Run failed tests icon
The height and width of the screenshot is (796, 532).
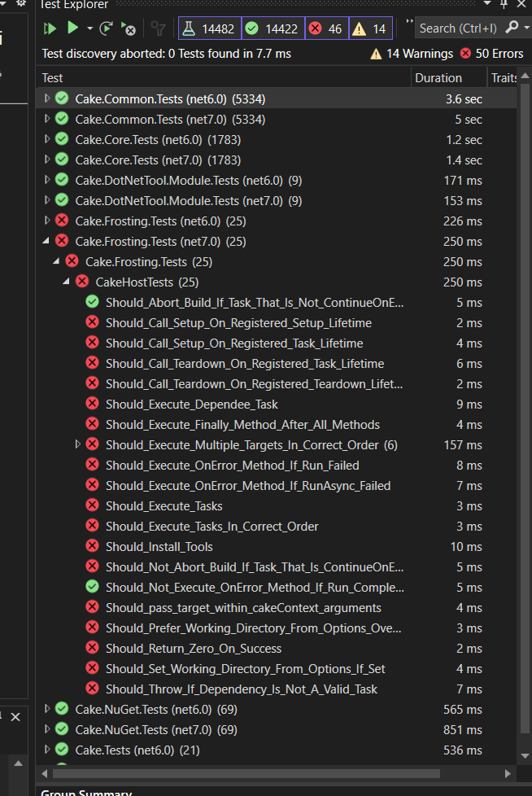(129, 29)
